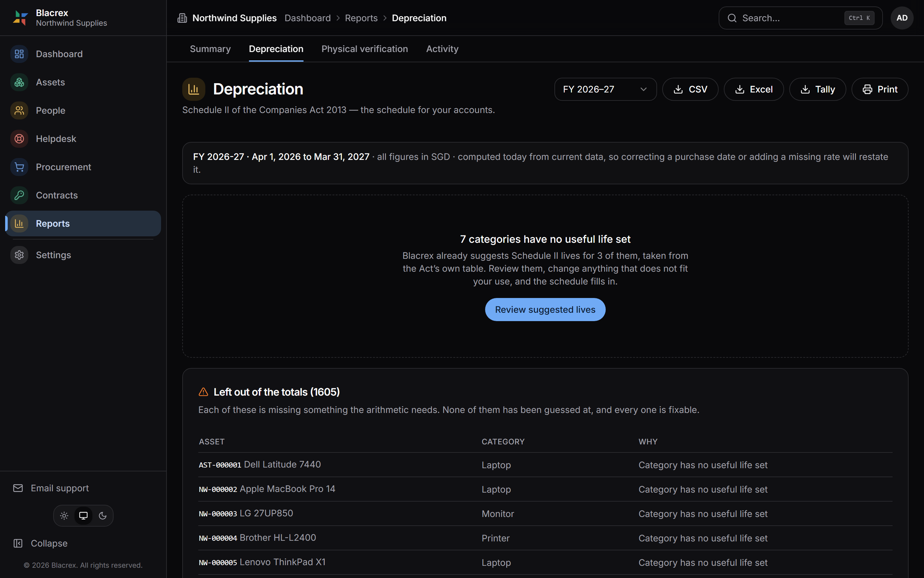The width and height of the screenshot is (924, 578).
Task: Click the Email support link
Action: 51,488
